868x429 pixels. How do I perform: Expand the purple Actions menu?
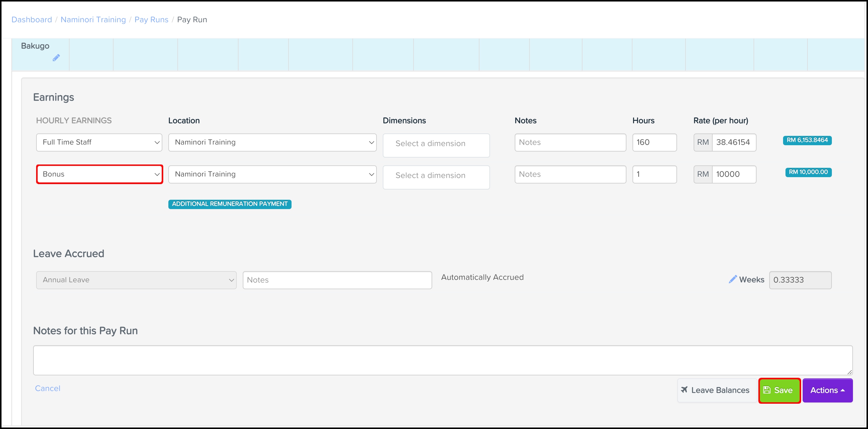(x=827, y=390)
